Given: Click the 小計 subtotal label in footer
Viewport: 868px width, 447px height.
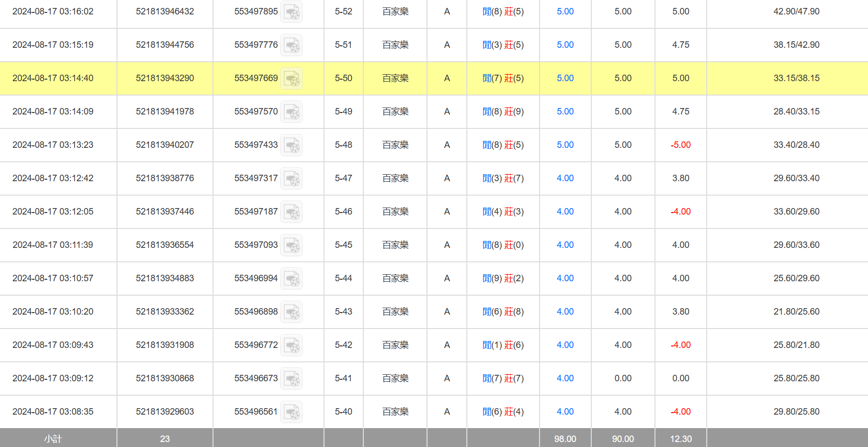Looking at the screenshot, I should (53, 439).
